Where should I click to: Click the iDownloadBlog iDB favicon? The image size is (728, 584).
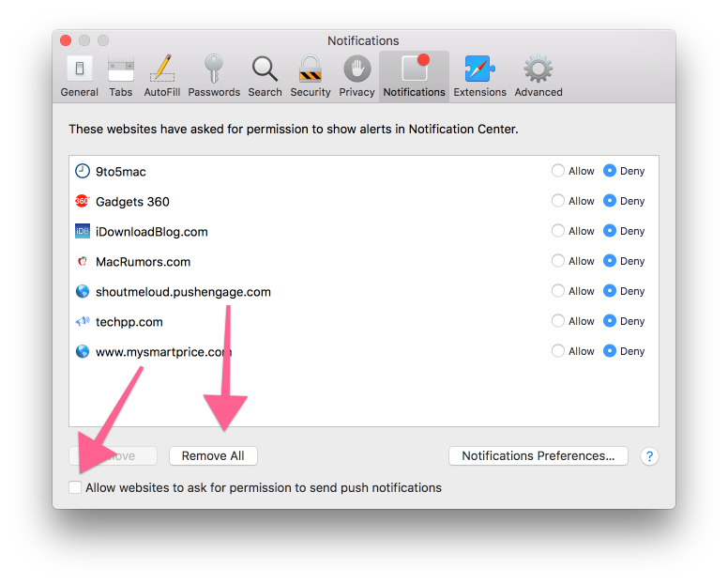pyautogui.click(x=83, y=231)
